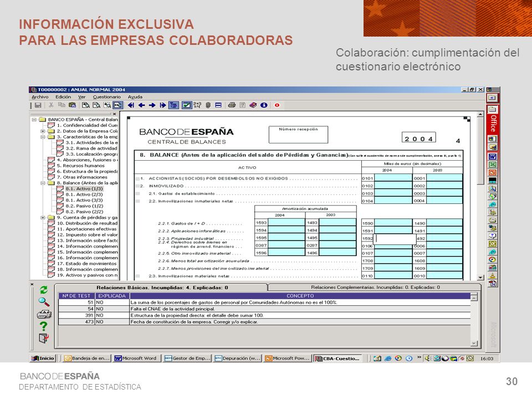Open the help book icon

tap(253, 105)
